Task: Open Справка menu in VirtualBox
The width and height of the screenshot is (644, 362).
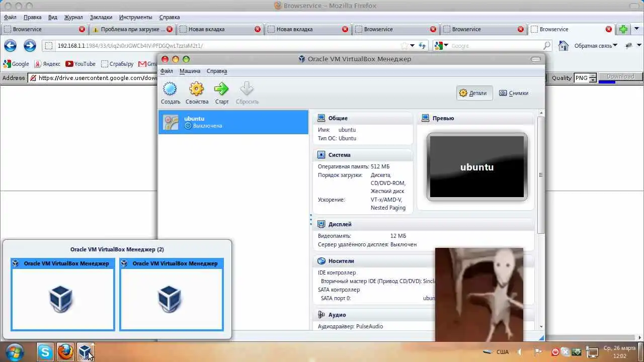Action: point(217,71)
